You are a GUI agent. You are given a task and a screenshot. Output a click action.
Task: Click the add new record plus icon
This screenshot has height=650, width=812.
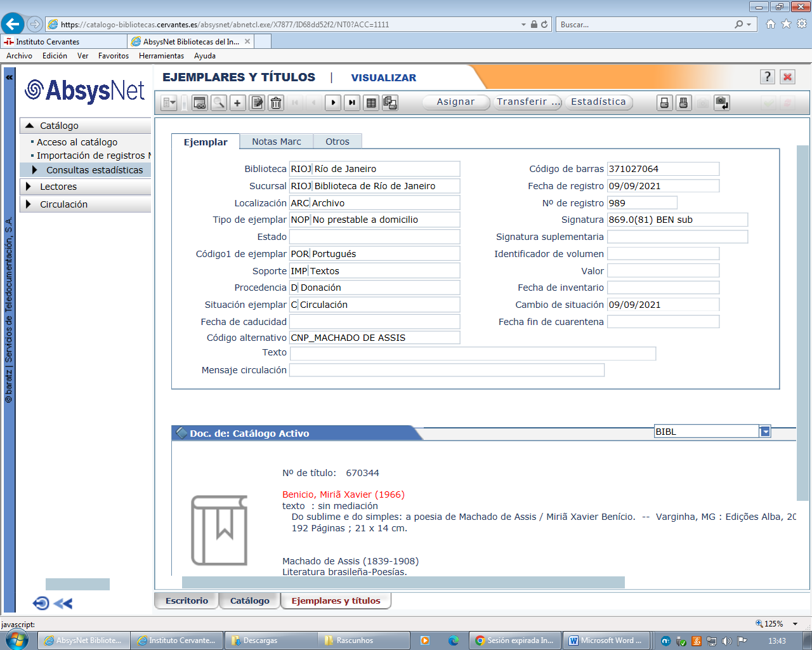[238, 103]
